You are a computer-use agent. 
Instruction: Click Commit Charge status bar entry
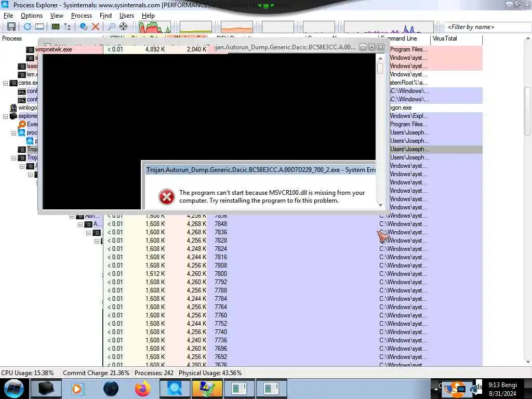pos(96,373)
